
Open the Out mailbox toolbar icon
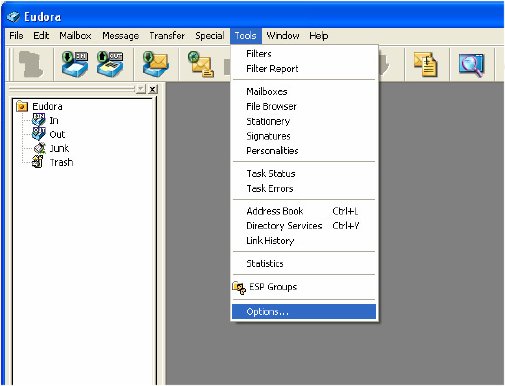[x=110, y=64]
